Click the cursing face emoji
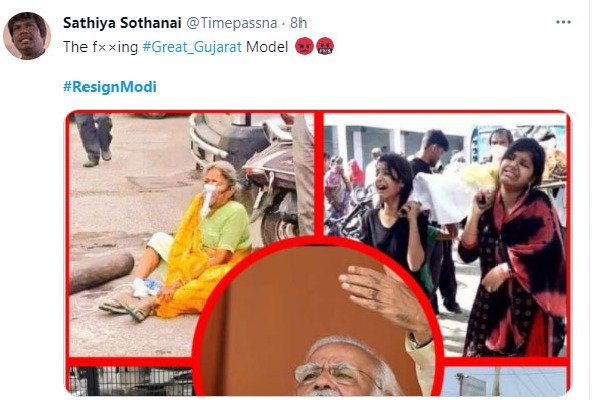Viewport: 600px width, 400px height. point(325,47)
